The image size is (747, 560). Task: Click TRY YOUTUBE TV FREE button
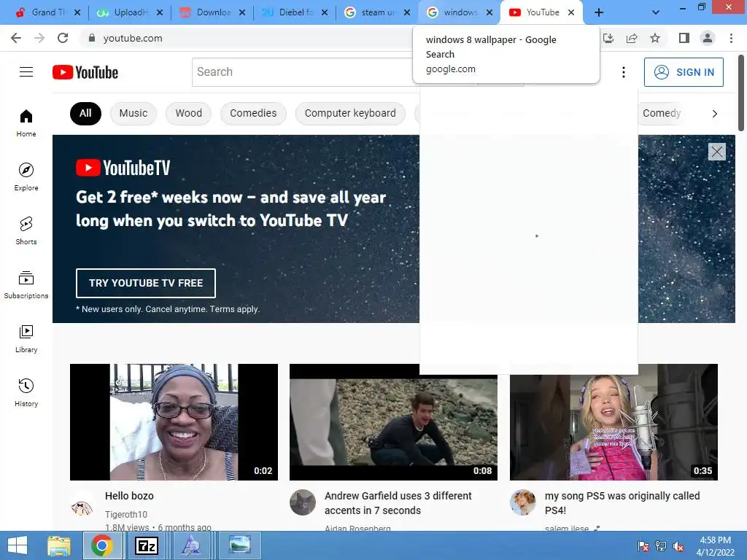tap(146, 283)
